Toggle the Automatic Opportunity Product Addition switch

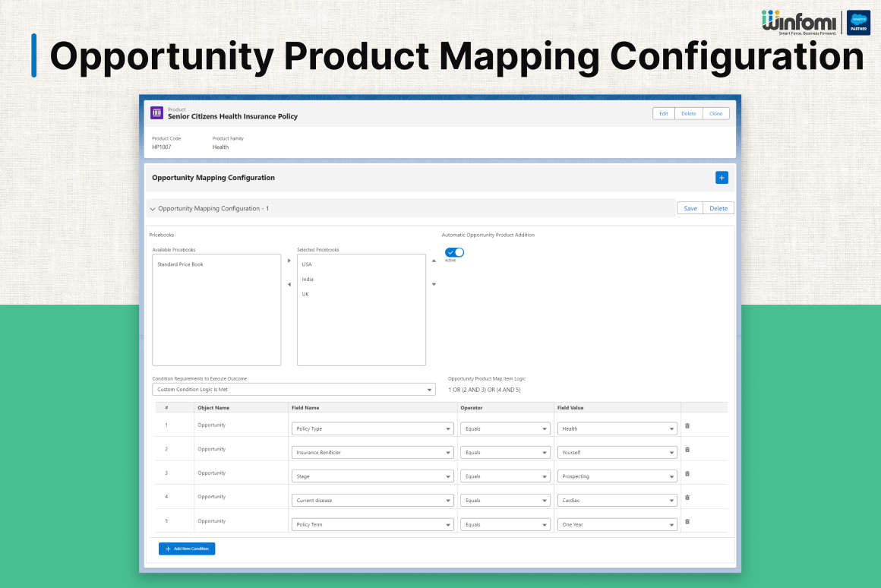454,252
